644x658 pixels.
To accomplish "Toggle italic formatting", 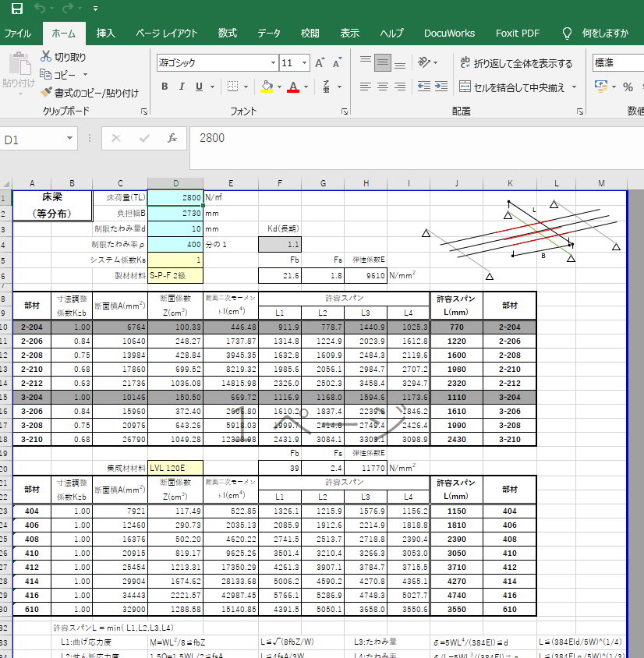I will coord(182,87).
